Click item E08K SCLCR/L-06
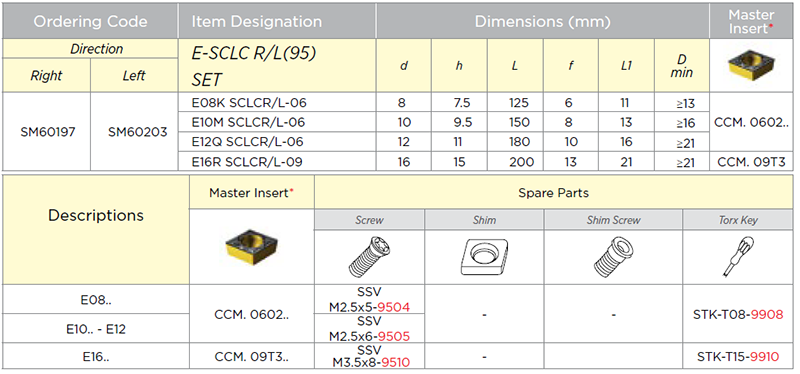This screenshot has width=800, height=374. [x=249, y=103]
